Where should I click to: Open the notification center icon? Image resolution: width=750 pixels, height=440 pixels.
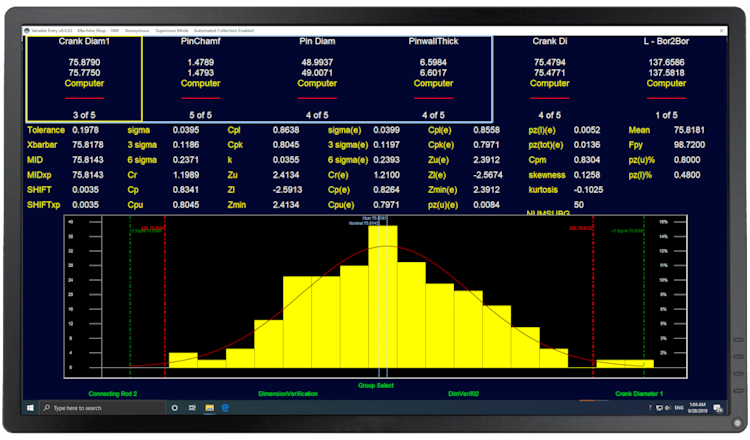pos(718,408)
